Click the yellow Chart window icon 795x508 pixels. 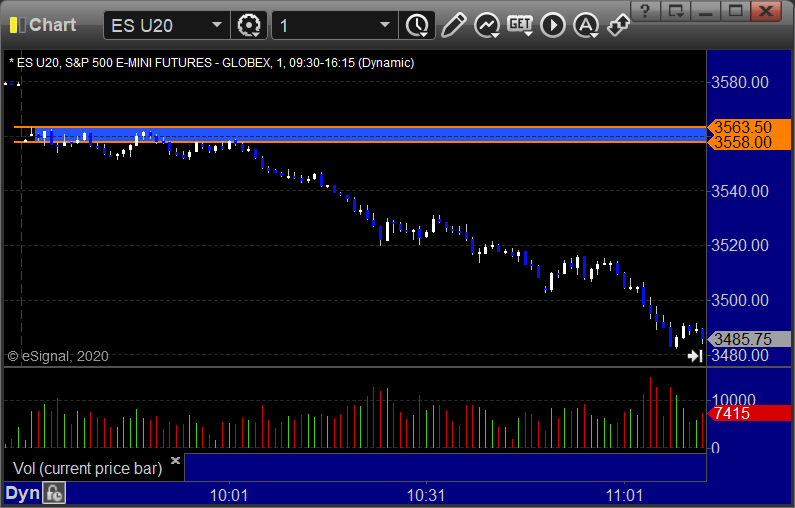[x=17, y=25]
